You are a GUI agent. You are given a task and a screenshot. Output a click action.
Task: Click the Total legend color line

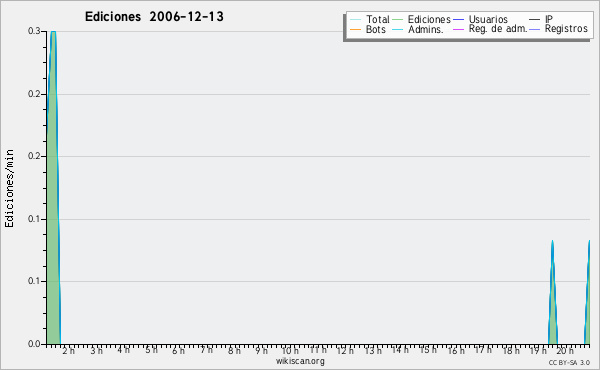tap(355, 20)
